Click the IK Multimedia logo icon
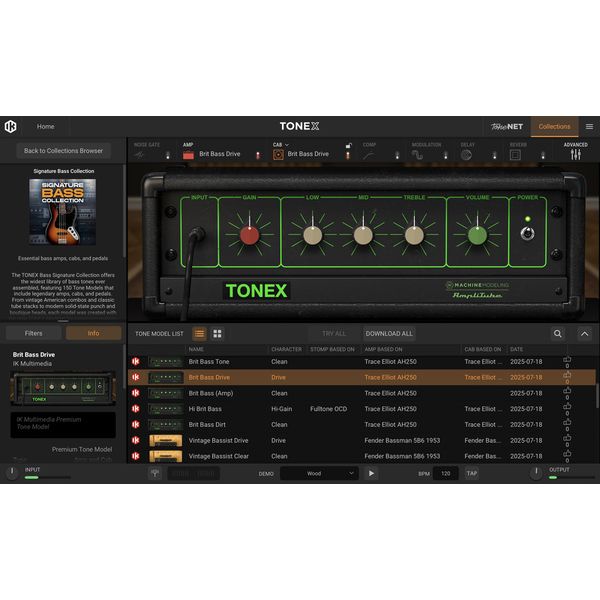This screenshot has height=600, width=600. 11,127
